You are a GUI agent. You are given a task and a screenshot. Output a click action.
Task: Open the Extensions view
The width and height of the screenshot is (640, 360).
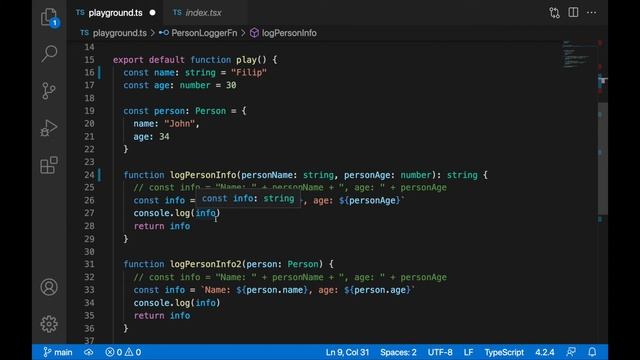49,165
